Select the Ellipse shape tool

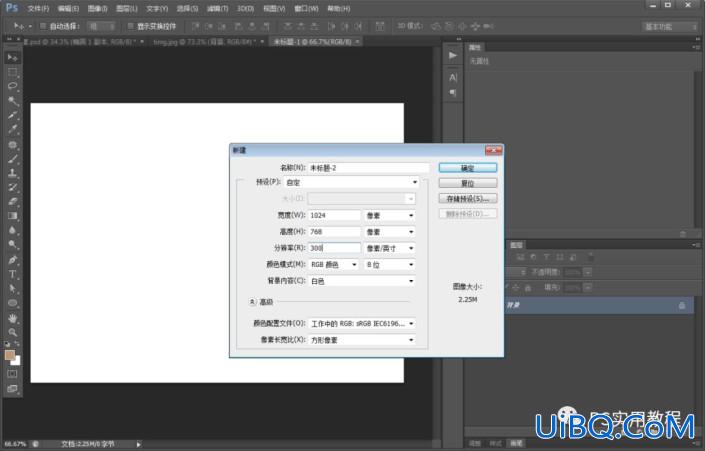[x=12, y=303]
